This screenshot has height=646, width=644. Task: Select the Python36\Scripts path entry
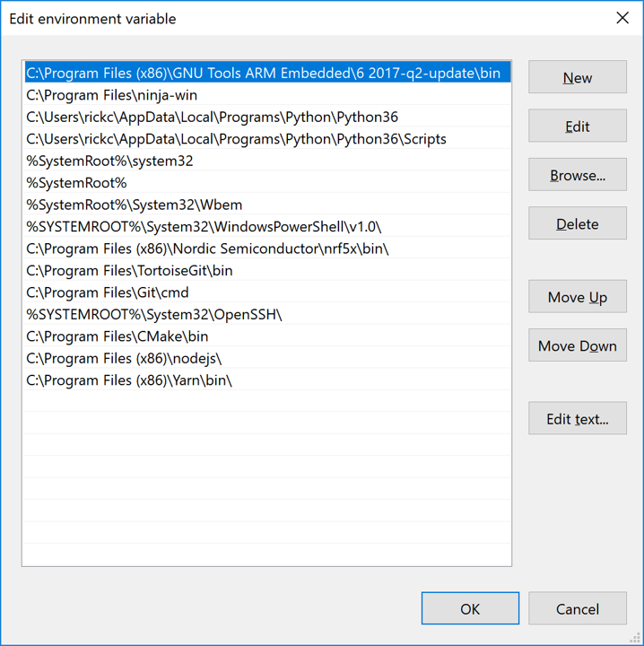click(267, 139)
